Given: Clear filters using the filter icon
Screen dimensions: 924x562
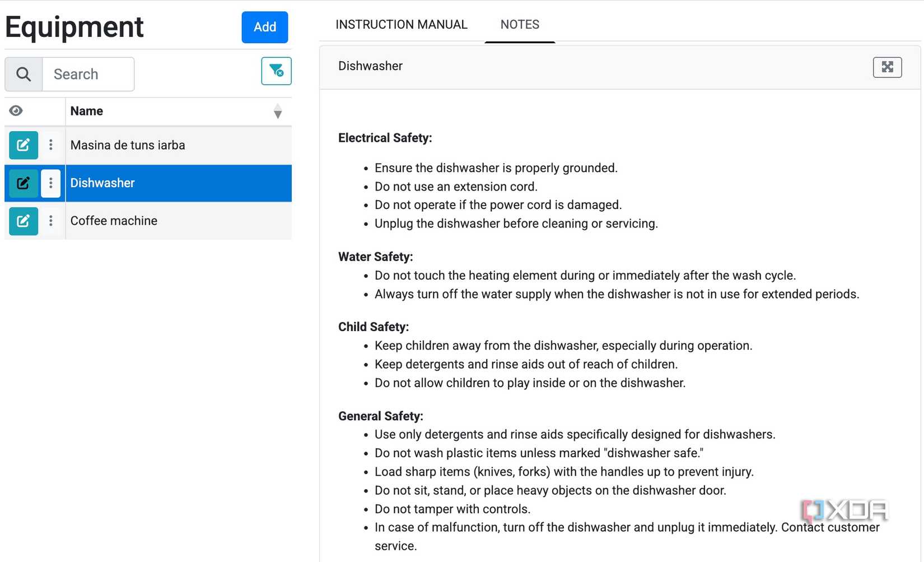Looking at the screenshot, I should coord(276,71).
